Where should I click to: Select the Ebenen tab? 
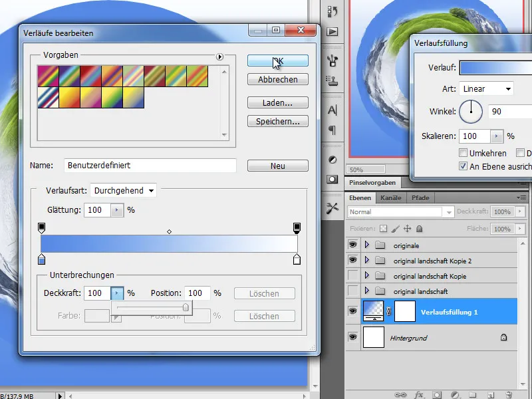click(x=360, y=198)
